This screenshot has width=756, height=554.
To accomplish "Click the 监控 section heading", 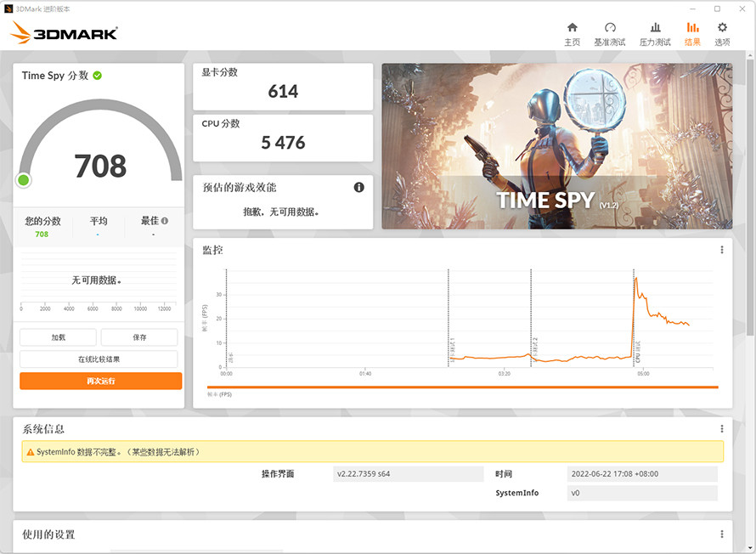I will coord(212,250).
